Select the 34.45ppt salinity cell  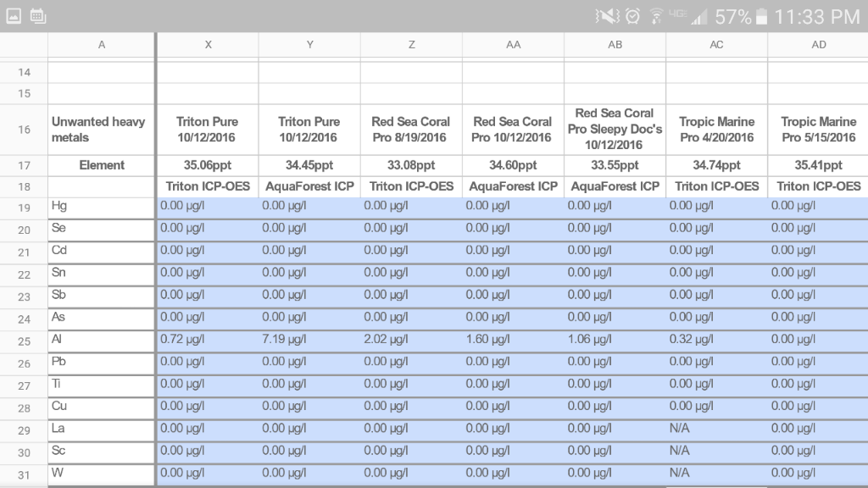click(x=310, y=165)
